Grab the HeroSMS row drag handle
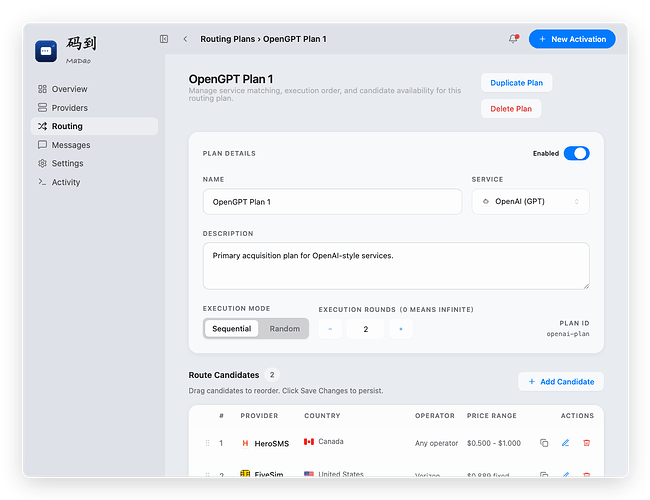650x500 pixels. [x=207, y=443]
